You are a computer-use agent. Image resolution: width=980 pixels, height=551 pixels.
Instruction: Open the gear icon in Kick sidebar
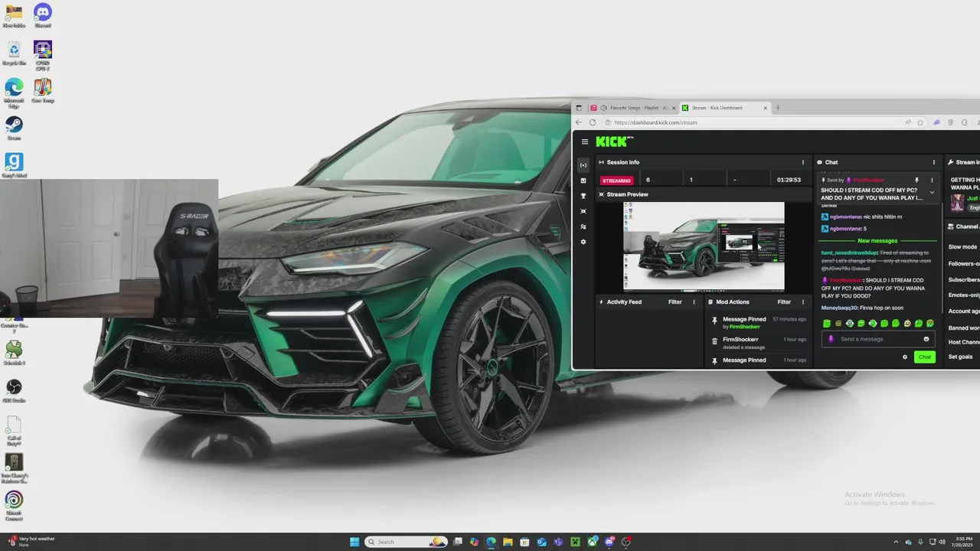(583, 242)
